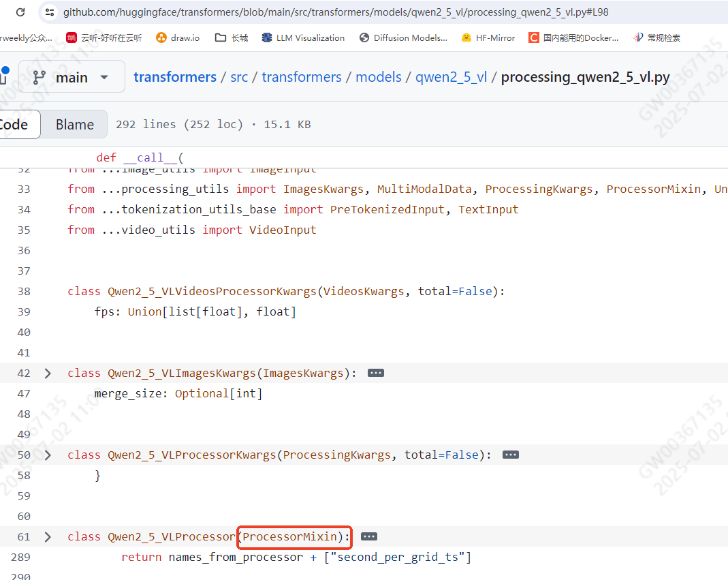728x580 pixels.
Task: Click the processing_qwen2_5_vl.py file name
Action: coord(585,77)
